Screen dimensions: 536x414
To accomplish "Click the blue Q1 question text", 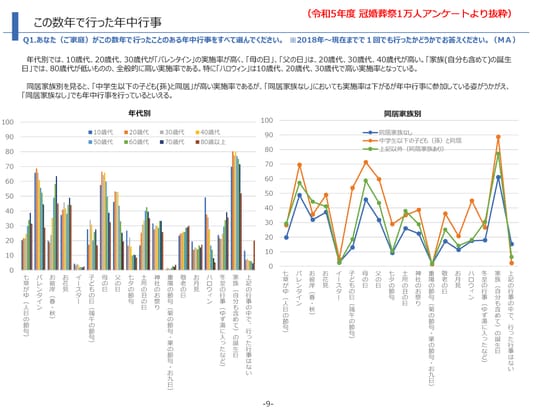I will 269,40.
